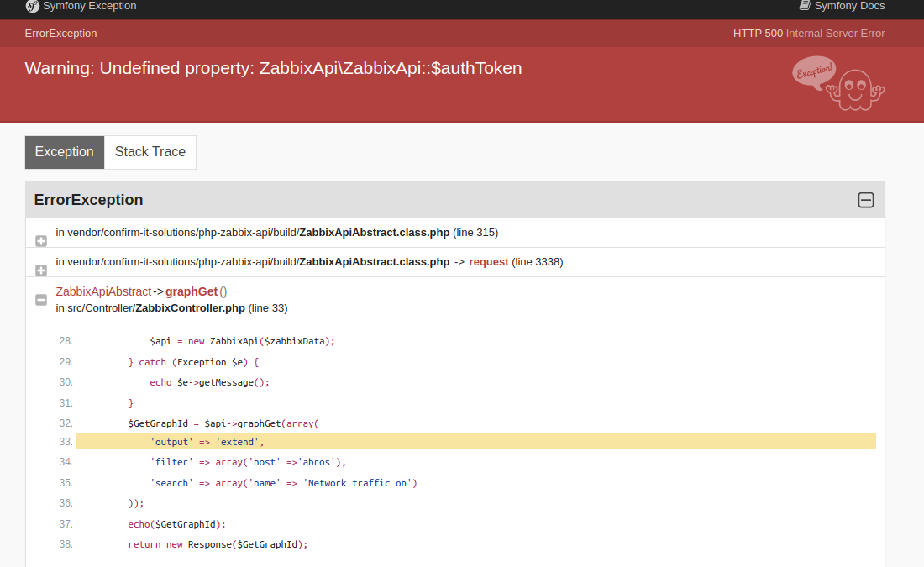The width and height of the screenshot is (924, 567).
Task: Switch to the Stack Trace tab
Action: pyautogui.click(x=150, y=152)
